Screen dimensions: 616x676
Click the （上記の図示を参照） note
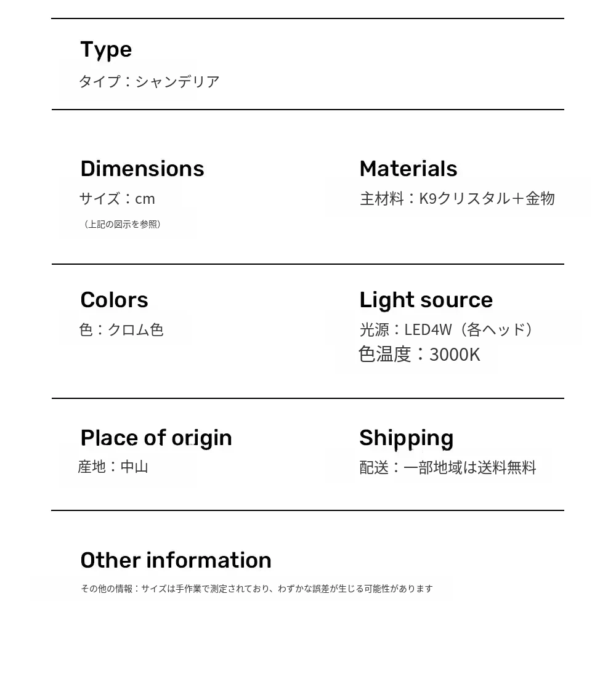(x=122, y=224)
